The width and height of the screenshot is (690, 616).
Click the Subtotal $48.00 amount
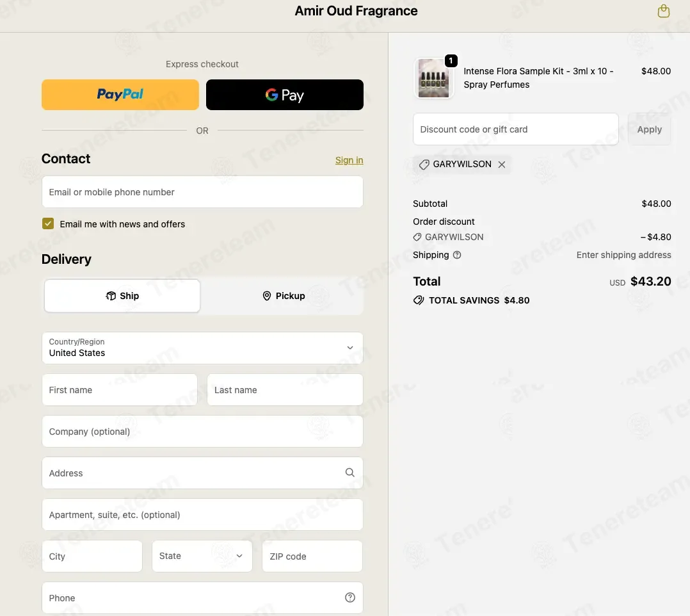pyautogui.click(x=656, y=204)
